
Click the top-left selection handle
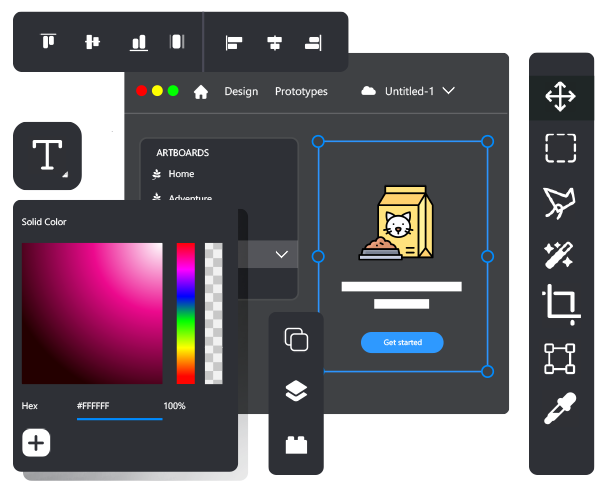point(318,142)
